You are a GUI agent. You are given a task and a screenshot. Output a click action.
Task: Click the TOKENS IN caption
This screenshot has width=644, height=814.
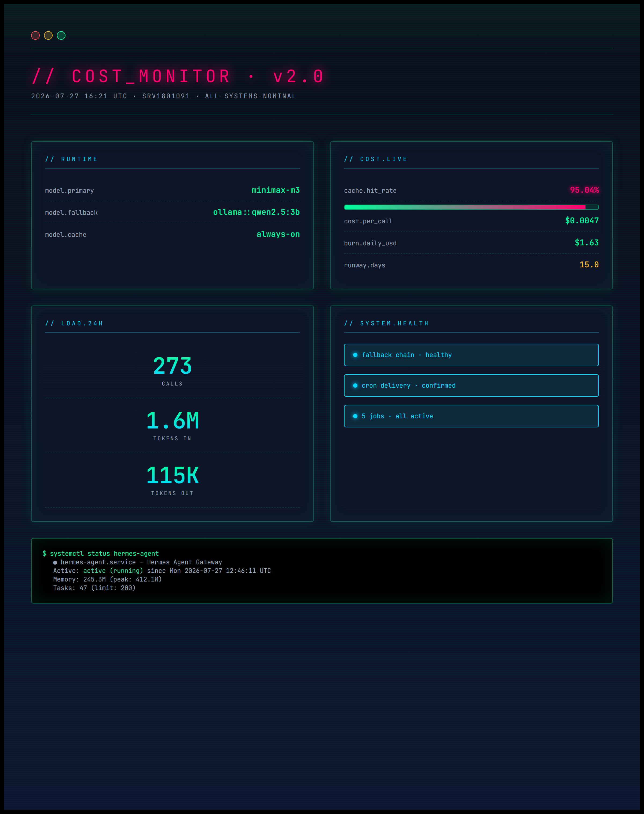coord(172,438)
